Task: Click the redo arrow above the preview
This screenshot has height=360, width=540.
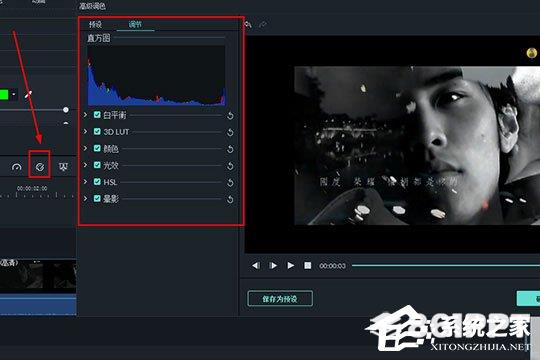Action: [263, 24]
